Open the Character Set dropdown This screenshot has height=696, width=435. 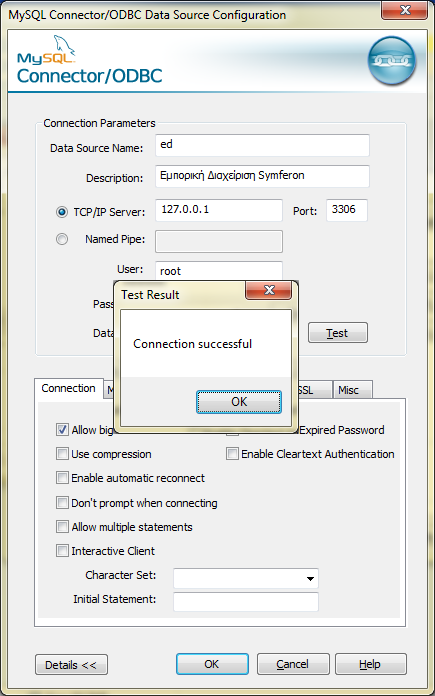[246, 578]
